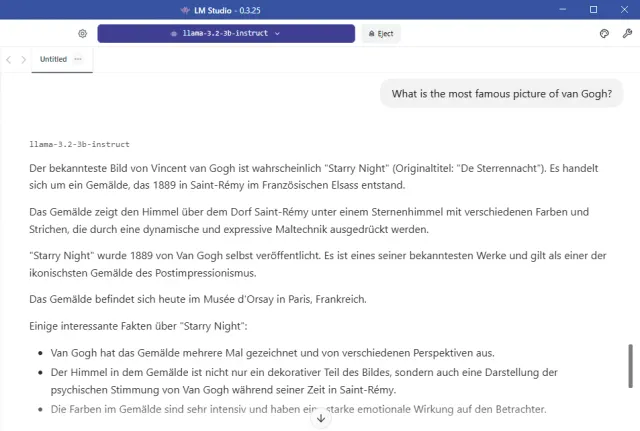Maximize the LM Studio window
The image size is (640, 431).
click(594, 9)
